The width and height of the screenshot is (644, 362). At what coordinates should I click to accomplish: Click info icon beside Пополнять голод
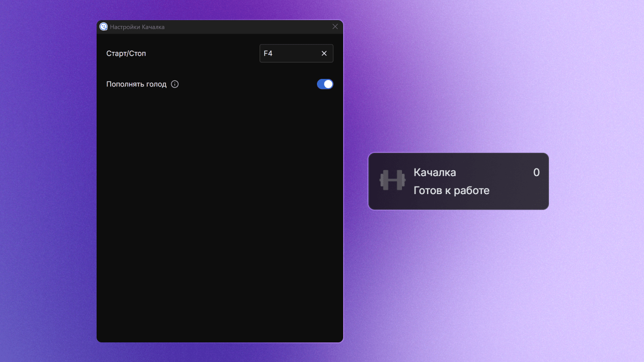coord(175,84)
